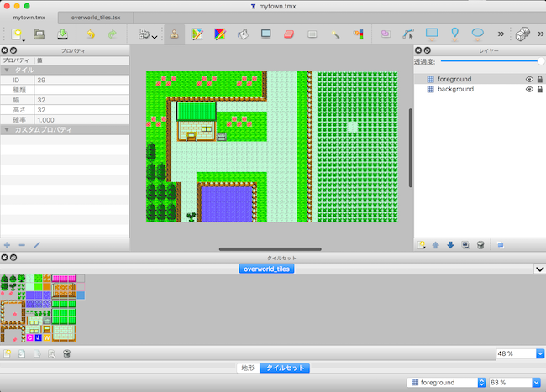546x392 pixels.
Task: Click remove layer trash icon in layers panel
Action: coord(480,245)
